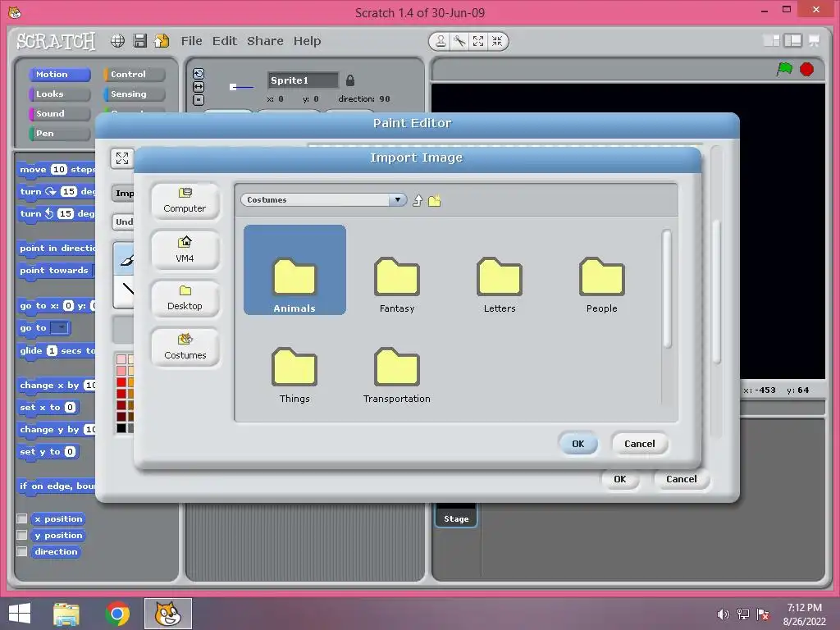Select the Pen blocks category

[59, 134]
